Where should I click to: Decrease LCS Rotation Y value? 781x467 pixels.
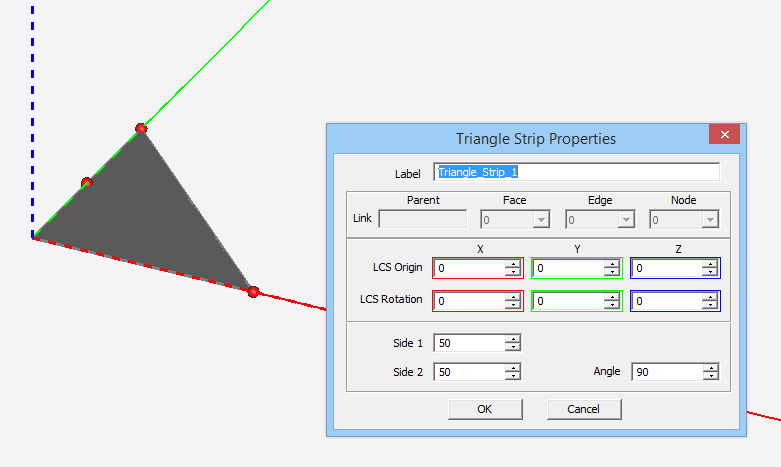point(611,306)
